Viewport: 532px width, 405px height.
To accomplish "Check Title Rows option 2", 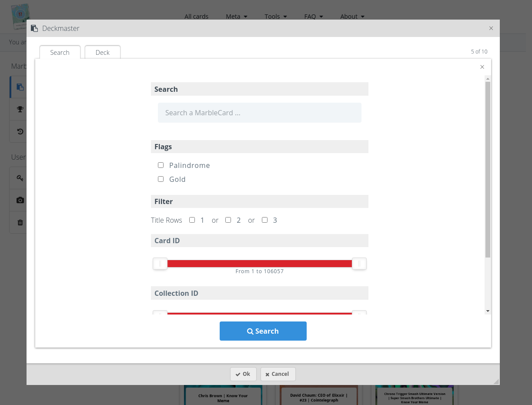I will 228,220.
